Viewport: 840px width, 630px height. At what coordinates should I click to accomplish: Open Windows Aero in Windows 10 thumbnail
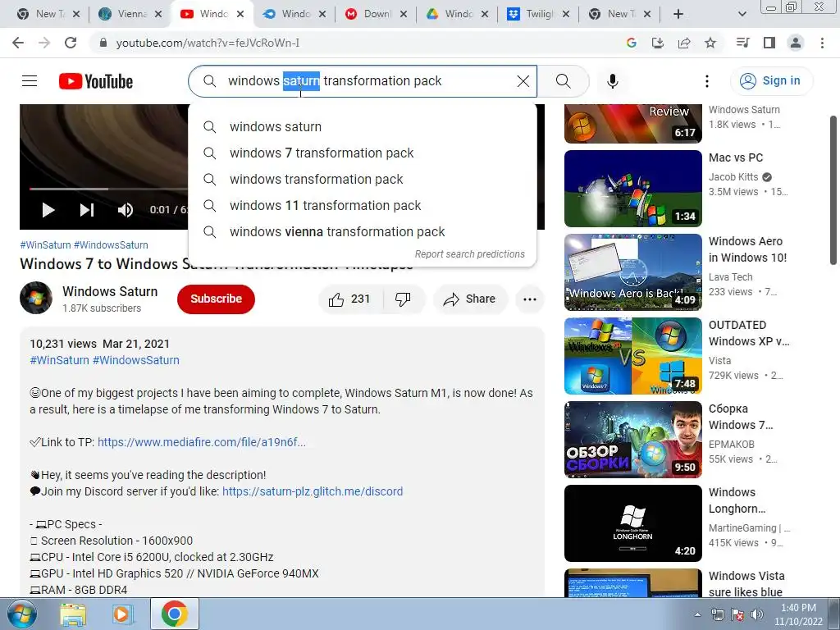632,272
